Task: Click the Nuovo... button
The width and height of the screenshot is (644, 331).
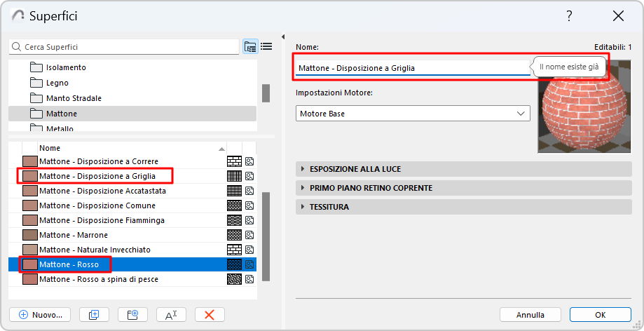Action: coord(41,315)
